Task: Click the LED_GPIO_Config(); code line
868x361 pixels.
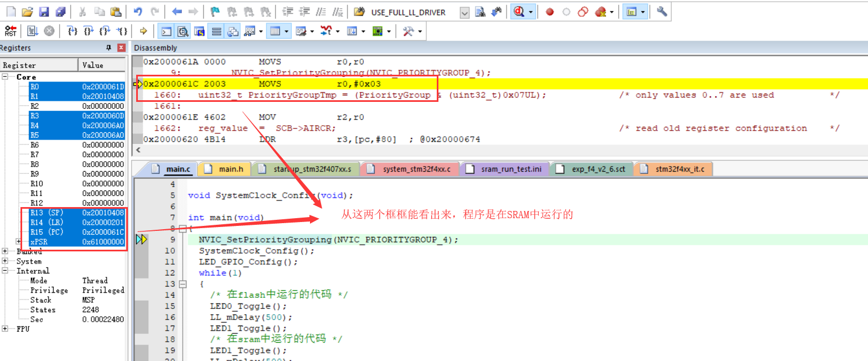Action: tap(249, 262)
